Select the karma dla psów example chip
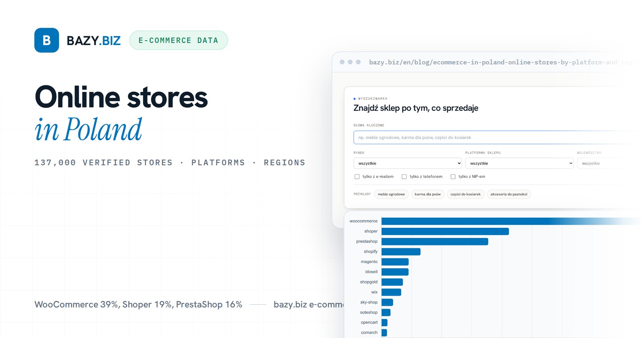 428,194
